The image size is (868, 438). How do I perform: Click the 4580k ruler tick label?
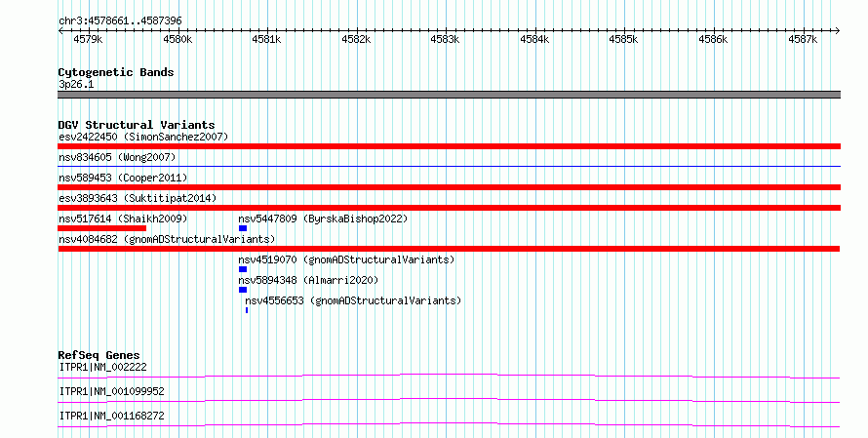(178, 40)
